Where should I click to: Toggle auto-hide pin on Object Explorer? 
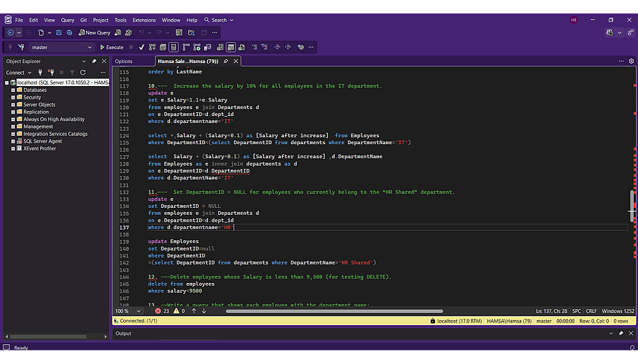tap(94, 61)
